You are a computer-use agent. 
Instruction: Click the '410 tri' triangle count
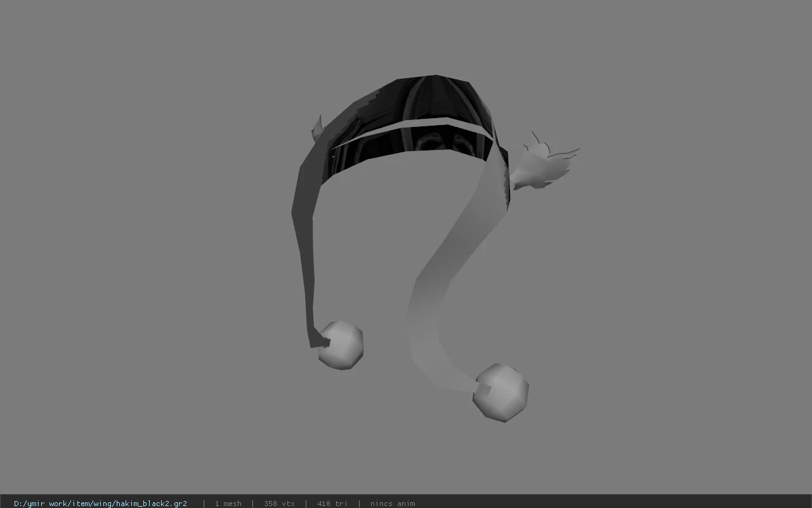pos(332,504)
